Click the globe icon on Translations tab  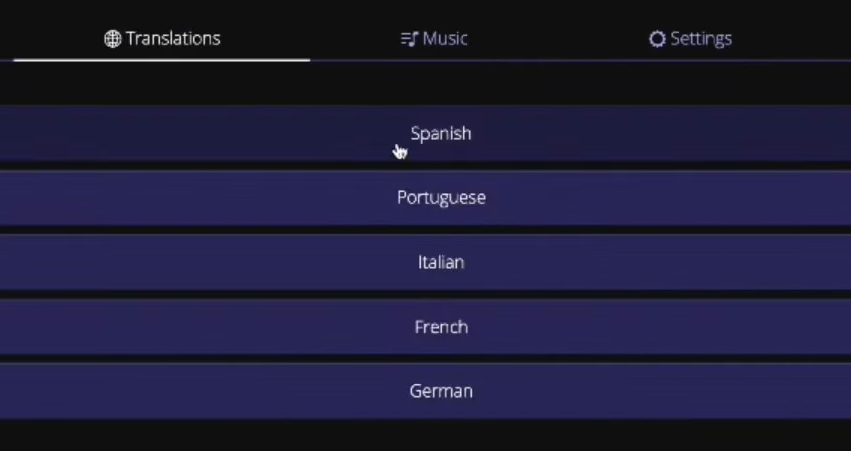112,39
